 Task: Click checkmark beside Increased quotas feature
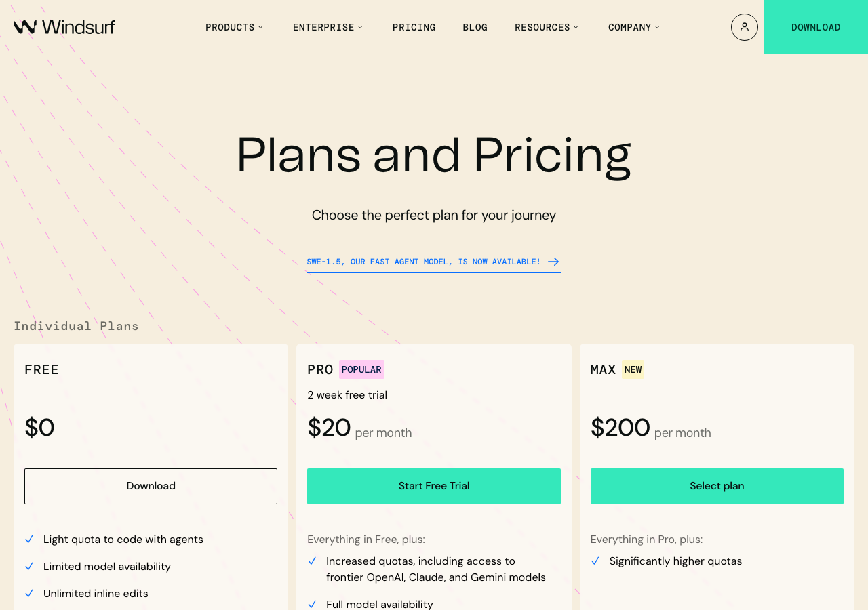[312, 561]
